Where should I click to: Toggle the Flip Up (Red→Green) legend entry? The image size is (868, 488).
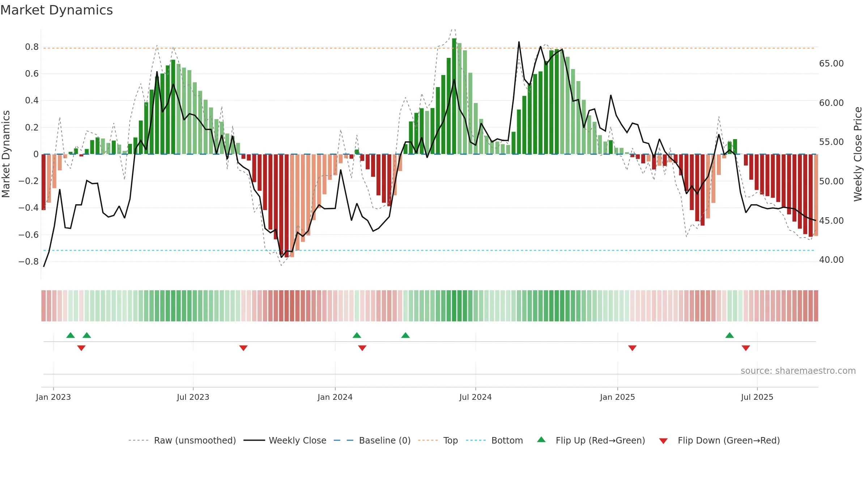point(591,440)
